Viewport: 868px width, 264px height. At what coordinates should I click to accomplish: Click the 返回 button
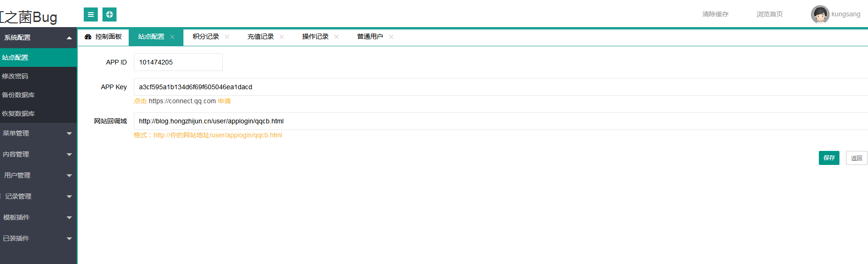click(856, 158)
